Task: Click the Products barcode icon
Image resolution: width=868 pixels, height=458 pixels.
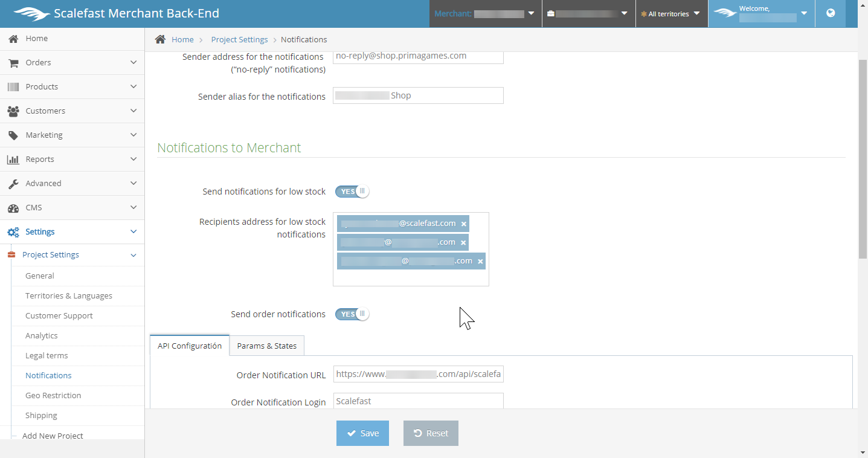Action: coord(13,87)
